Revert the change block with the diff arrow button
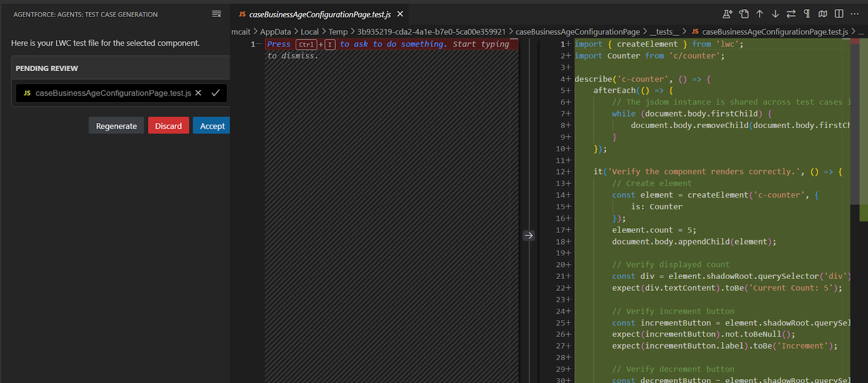The height and width of the screenshot is (383, 868). pos(529,235)
